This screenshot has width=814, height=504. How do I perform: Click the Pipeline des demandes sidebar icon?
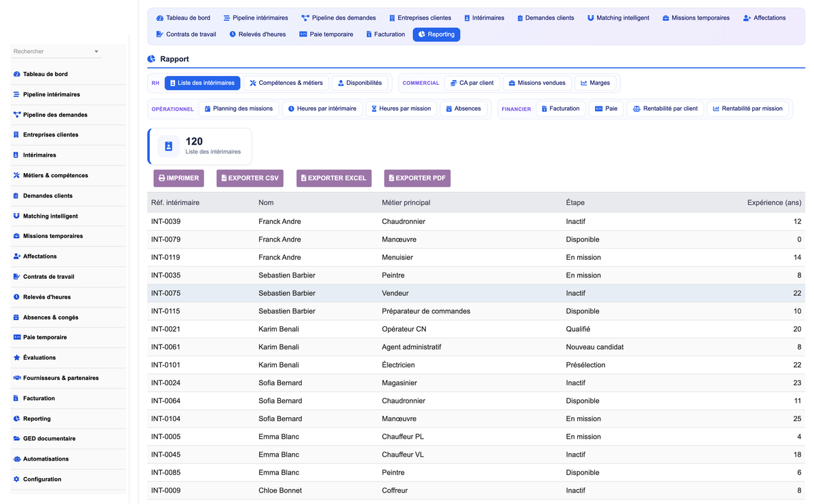click(17, 115)
